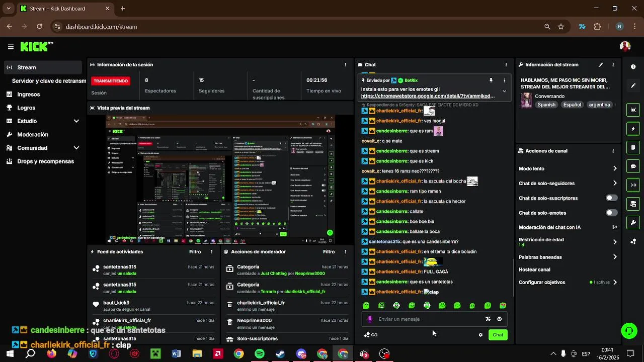Unpin the BotRix pinned message
Image resolution: width=644 pixels, height=362 pixels.
(x=491, y=80)
